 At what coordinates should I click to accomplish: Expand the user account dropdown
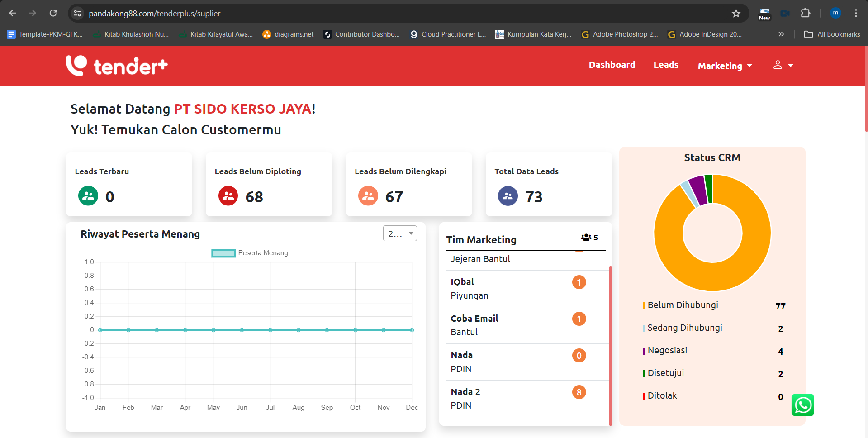point(783,66)
